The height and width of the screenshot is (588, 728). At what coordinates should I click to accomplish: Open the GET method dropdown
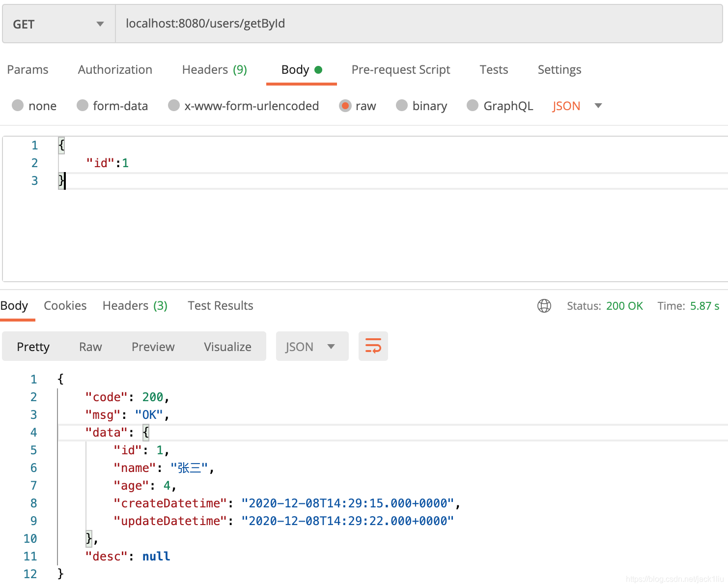click(x=59, y=24)
